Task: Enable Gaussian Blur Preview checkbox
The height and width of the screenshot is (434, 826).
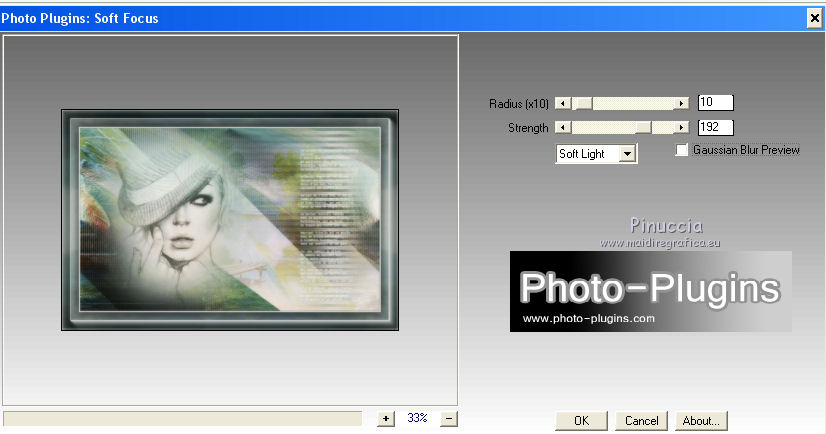Action: 682,150
